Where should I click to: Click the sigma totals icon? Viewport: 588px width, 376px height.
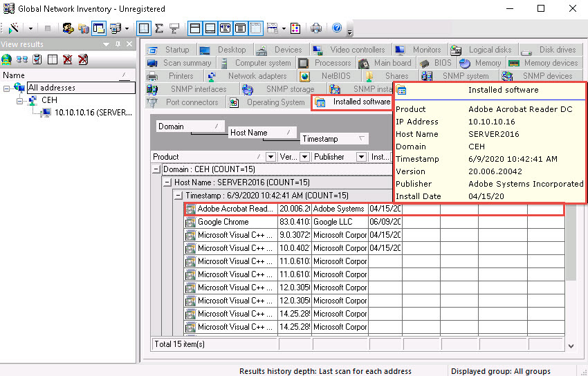[159, 28]
